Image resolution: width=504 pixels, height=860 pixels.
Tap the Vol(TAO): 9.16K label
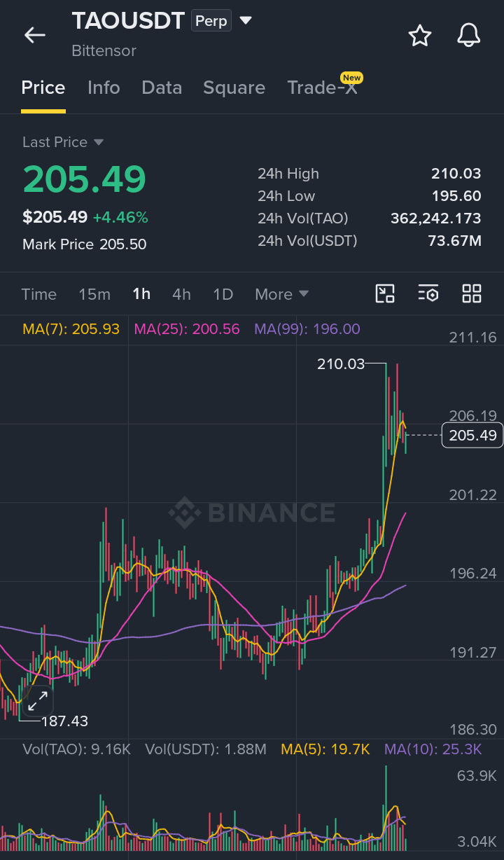pyautogui.click(x=76, y=749)
